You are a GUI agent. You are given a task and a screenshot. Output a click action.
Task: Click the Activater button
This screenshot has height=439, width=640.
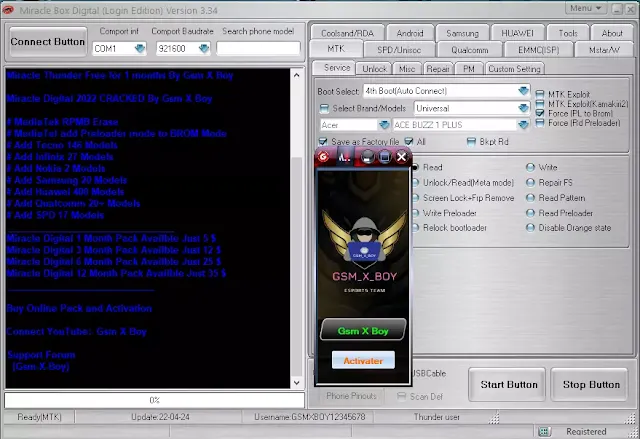point(363,361)
